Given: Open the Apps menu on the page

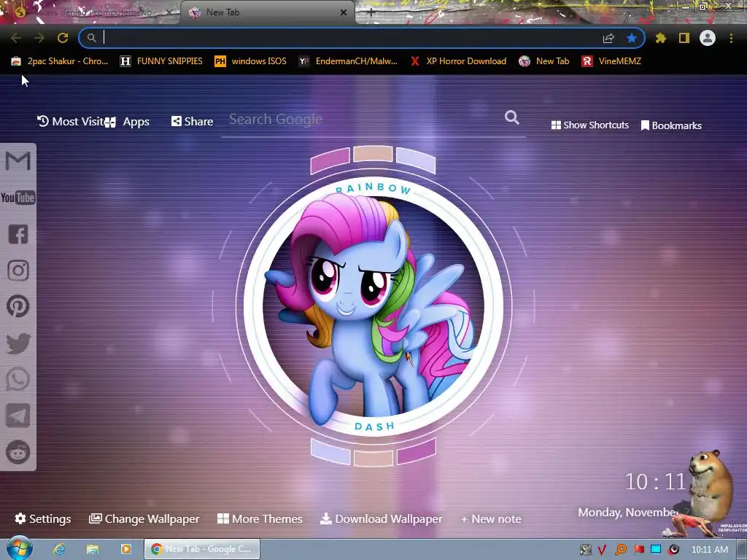Looking at the screenshot, I should [127, 122].
